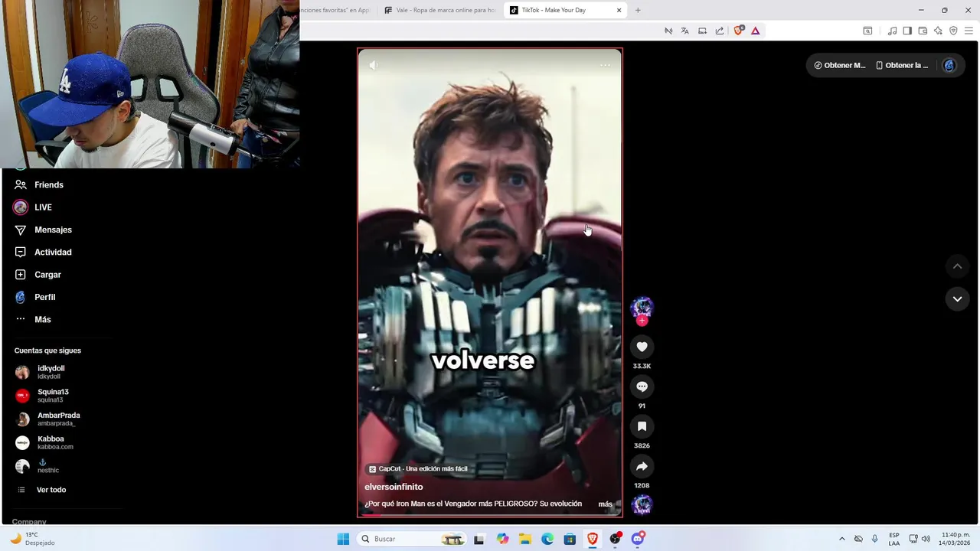The width and height of the screenshot is (980, 551).
Task: Click the Brave Rewards triangle icon
Action: tap(755, 31)
